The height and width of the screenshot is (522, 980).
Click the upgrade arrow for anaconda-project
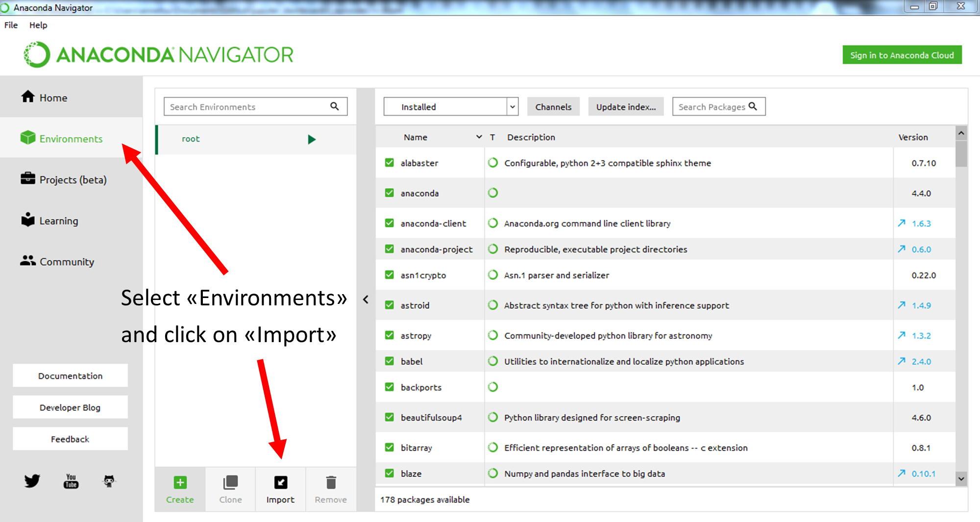coord(902,249)
